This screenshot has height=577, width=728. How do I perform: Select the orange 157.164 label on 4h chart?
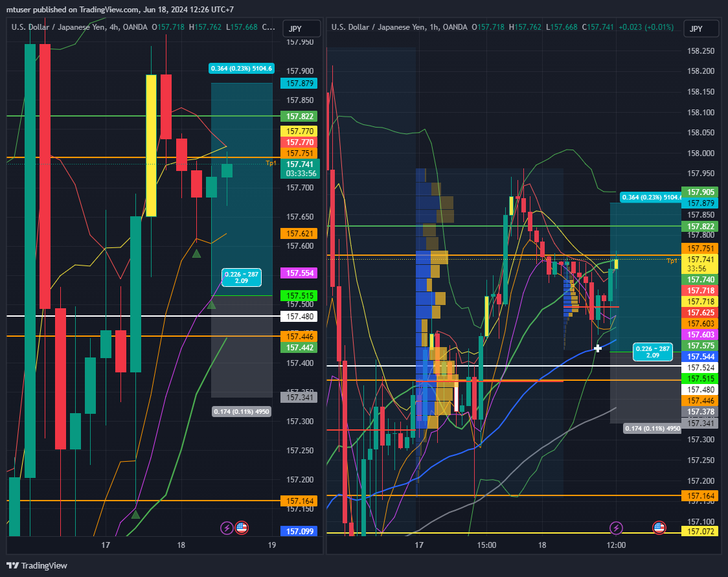pos(299,501)
